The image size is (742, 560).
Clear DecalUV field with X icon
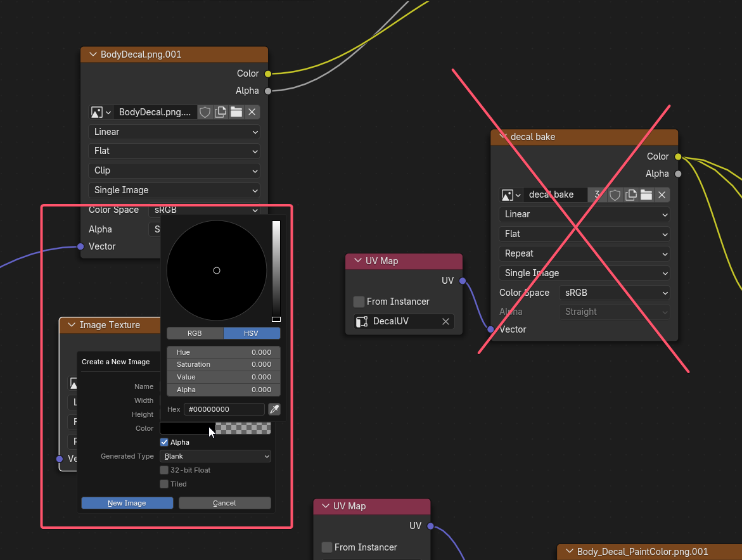tap(445, 322)
